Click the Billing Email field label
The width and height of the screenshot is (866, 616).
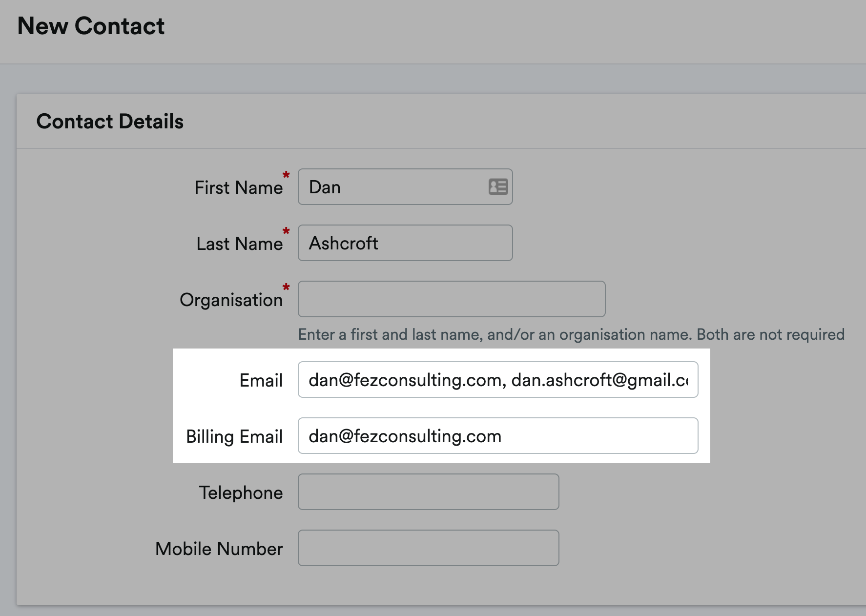pyautogui.click(x=234, y=436)
